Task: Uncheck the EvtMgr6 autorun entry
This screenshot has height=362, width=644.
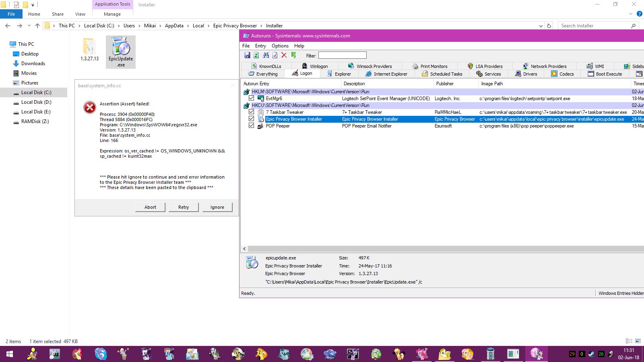Action: click(252, 99)
